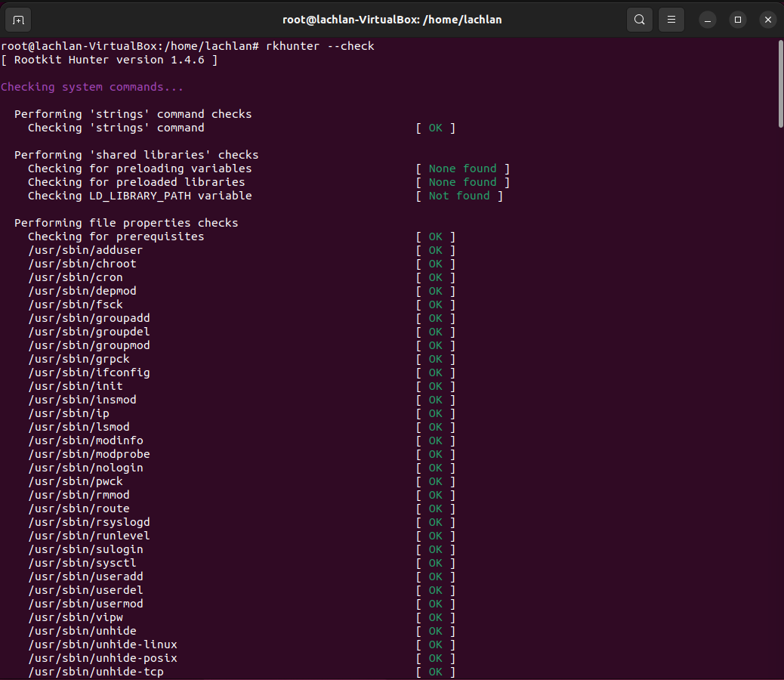Click the 'Not found' status for LD_LIBRARY_PATH
The width and height of the screenshot is (784, 680).
tap(459, 195)
